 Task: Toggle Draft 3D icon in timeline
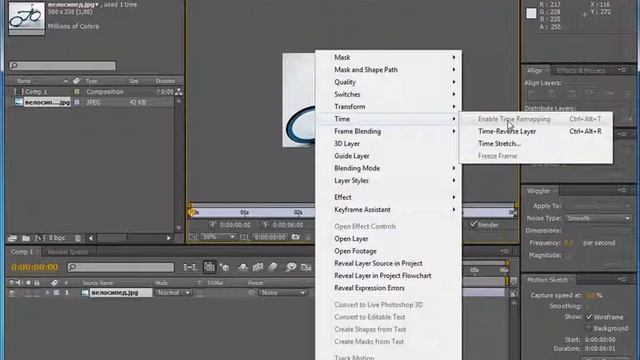point(224,267)
